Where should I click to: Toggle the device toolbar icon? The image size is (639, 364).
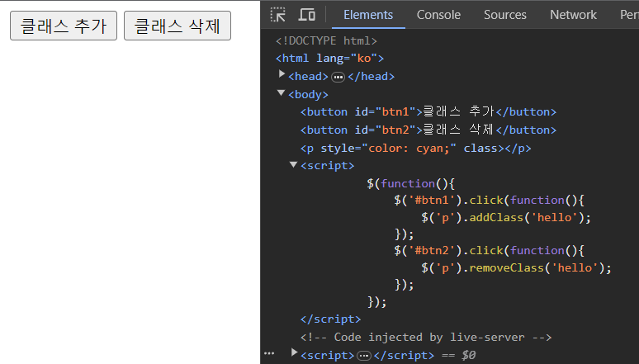(307, 15)
